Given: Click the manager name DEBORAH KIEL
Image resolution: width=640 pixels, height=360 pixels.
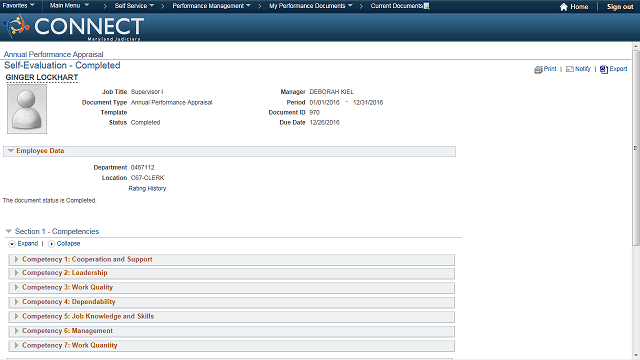Looking at the screenshot, I should pyautogui.click(x=331, y=92).
